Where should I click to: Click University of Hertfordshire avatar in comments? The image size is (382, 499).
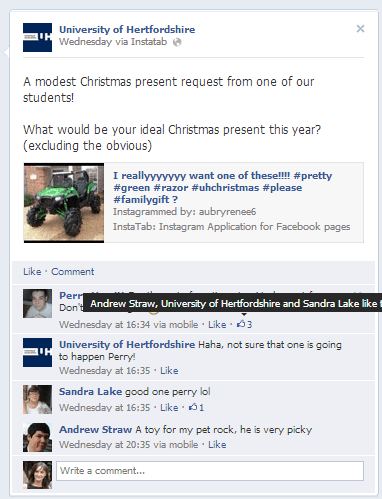coord(37,352)
